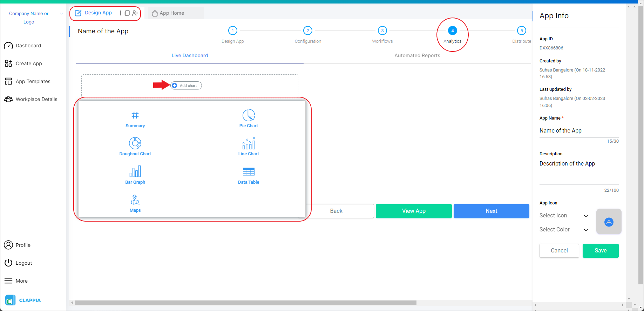Click the Clappia logo icon
This screenshot has width=644, height=311.
[10, 300]
